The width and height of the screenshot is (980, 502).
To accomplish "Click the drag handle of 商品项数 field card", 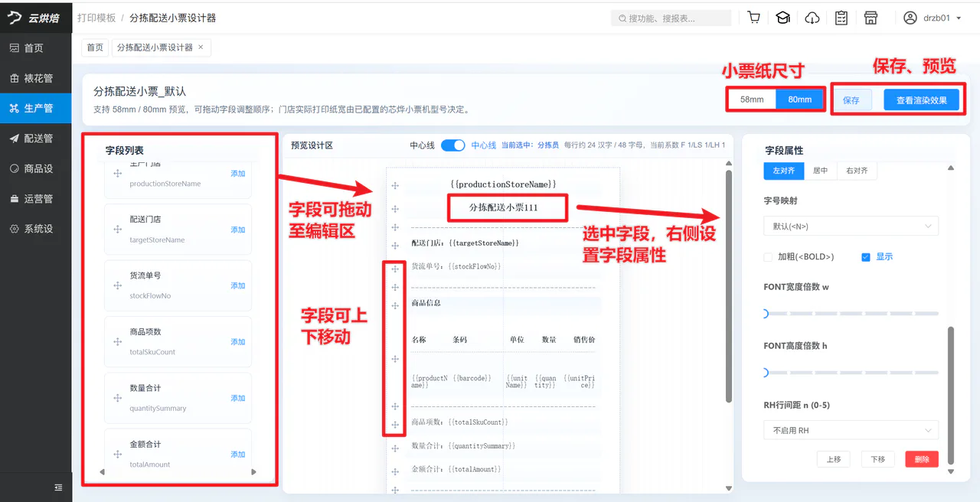I will (118, 342).
